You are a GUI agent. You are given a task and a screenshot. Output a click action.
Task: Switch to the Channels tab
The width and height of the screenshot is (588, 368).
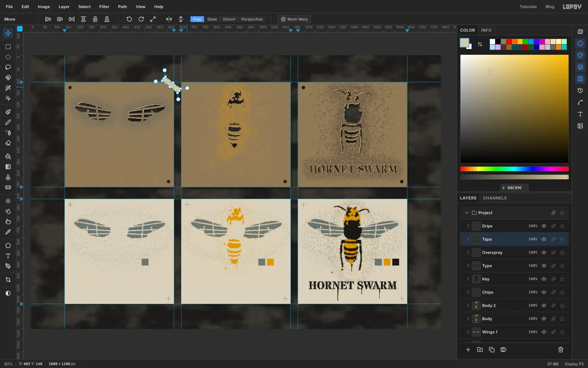point(495,198)
